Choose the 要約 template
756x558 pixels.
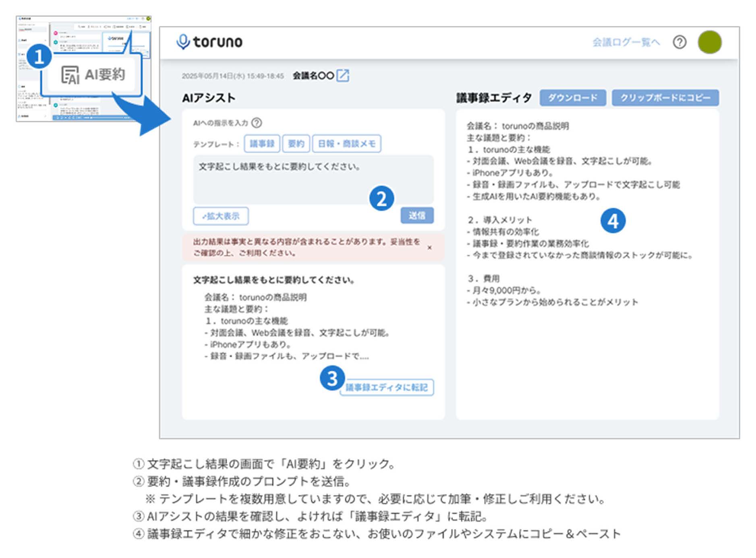pos(296,144)
